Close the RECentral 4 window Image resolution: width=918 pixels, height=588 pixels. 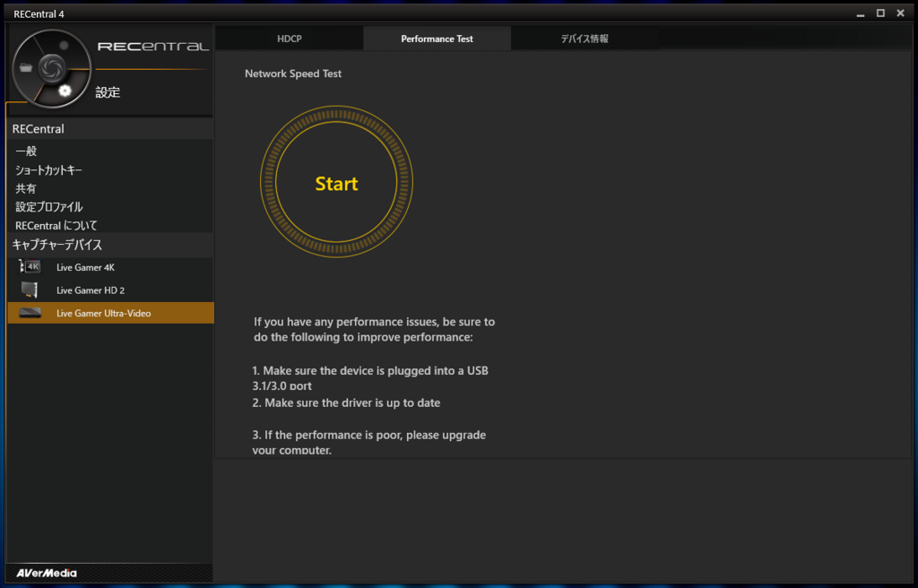[900, 13]
